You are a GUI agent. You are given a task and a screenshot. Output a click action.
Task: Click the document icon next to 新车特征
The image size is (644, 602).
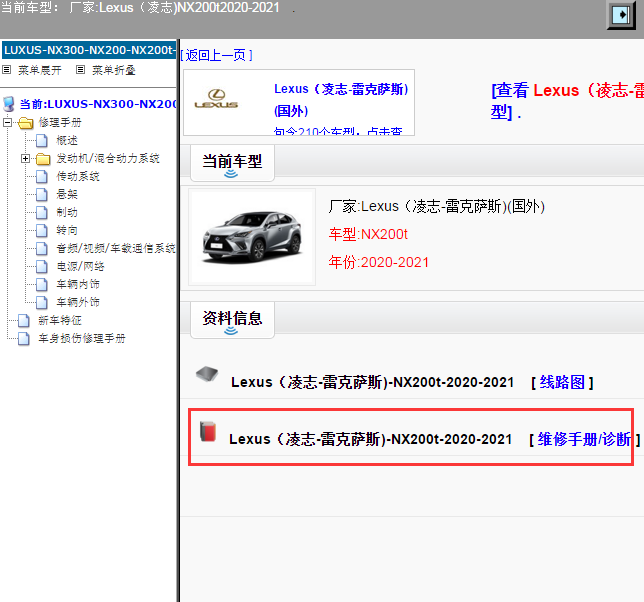[23, 321]
